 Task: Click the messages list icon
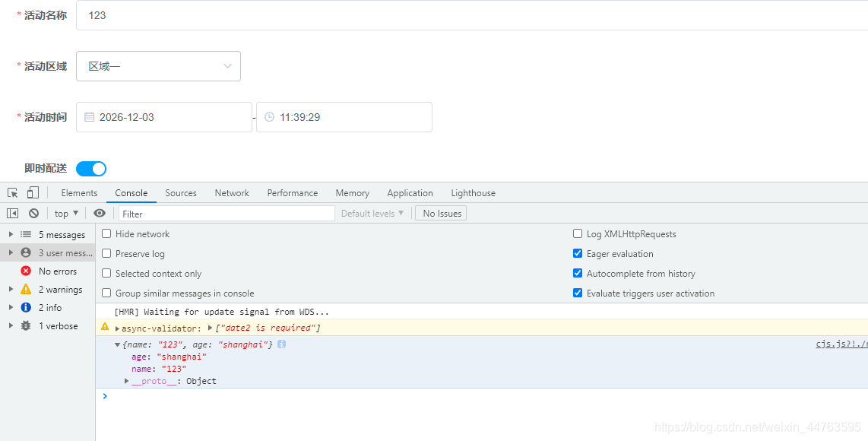pos(26,234)
